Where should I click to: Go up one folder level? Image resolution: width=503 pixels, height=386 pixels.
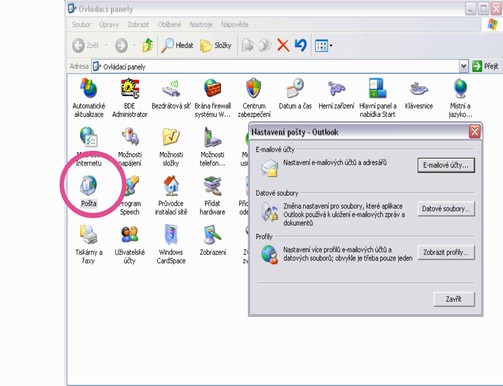(x=148, y=45)
